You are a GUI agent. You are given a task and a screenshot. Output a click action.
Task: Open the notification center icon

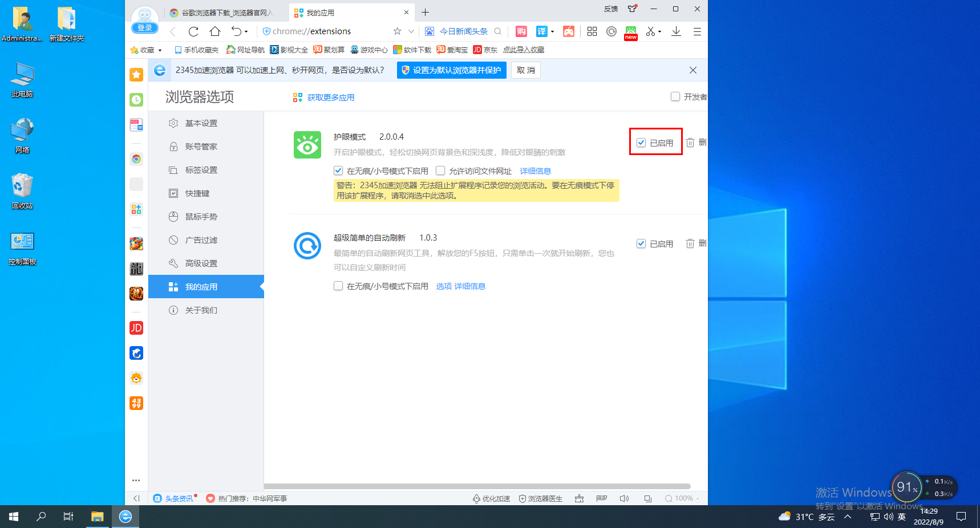click(x=961, y=517)
